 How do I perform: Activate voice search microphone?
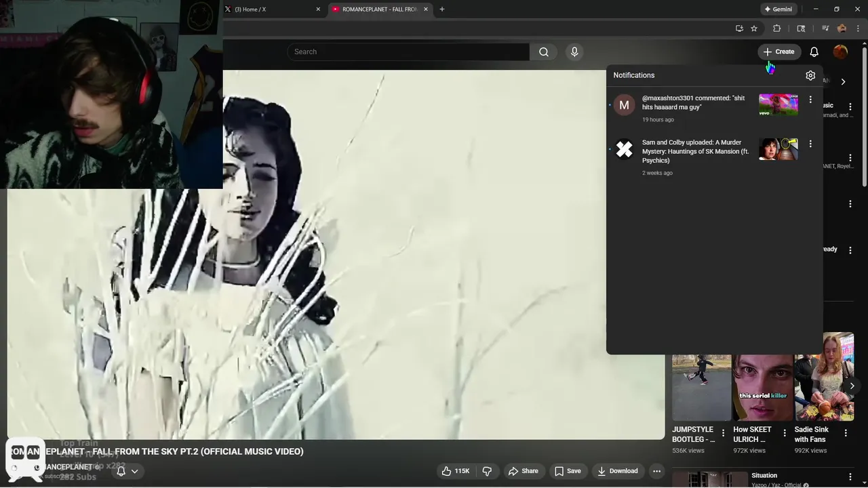click(574, 52)
